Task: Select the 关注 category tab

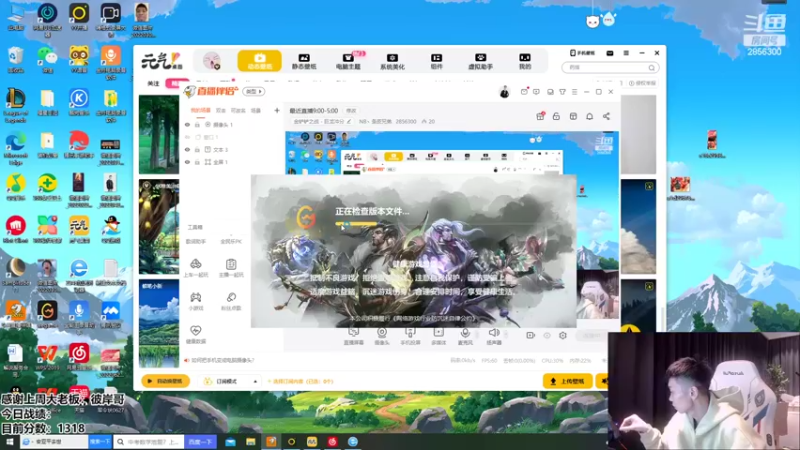Action: click(x=153, y=83)
